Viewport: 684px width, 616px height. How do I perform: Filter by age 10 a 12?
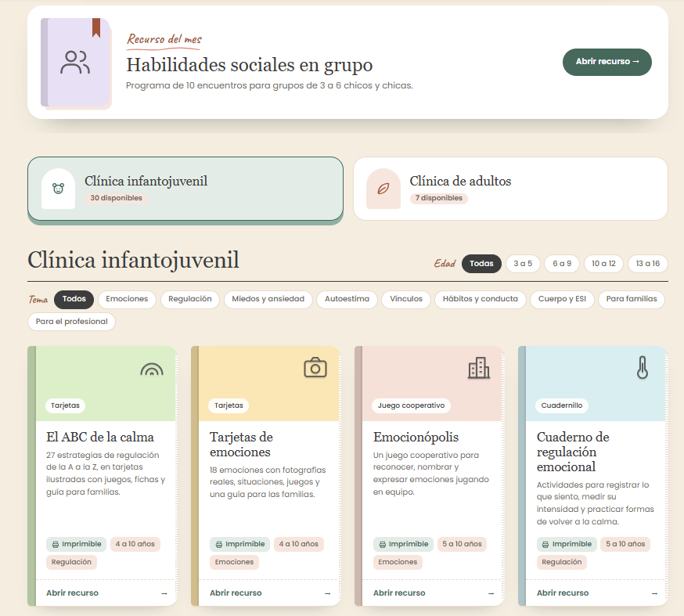click(603, 264)
